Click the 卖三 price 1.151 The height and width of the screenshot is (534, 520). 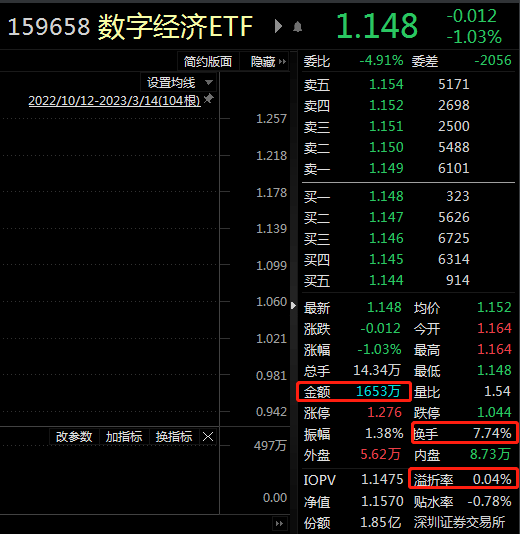(x=387, y=126)
